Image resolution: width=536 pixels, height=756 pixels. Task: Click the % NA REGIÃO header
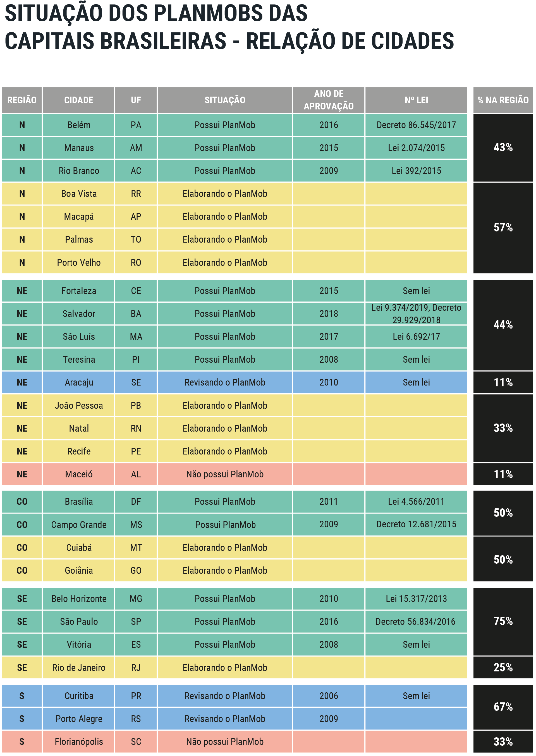click(503, 100)
